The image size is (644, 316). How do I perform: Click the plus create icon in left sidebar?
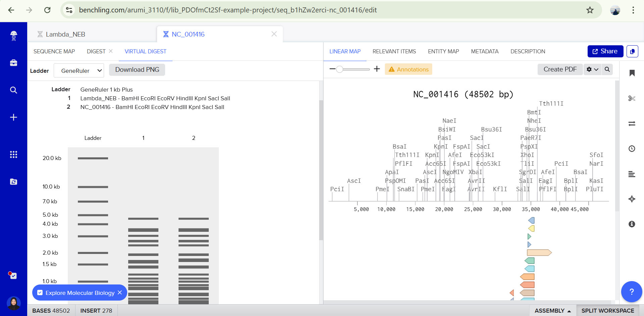pos(13,117)
